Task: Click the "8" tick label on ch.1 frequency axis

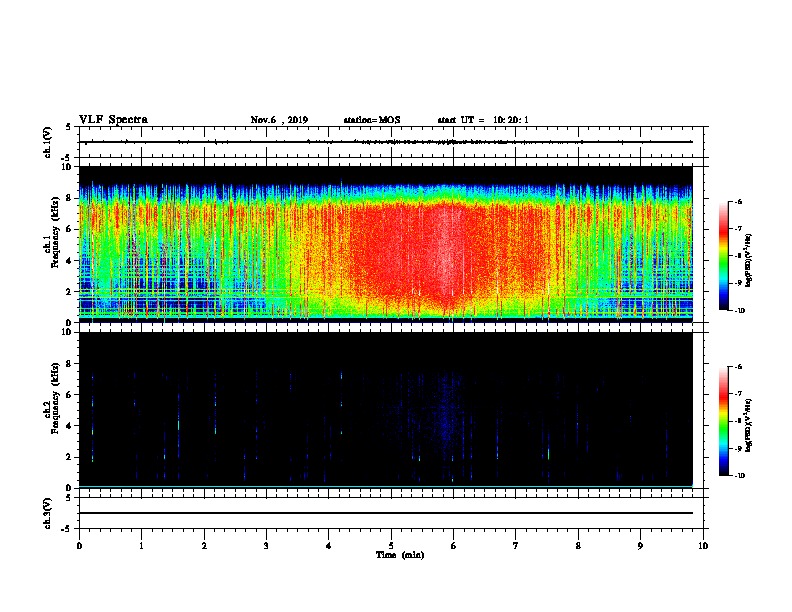Action: (70, 198)
